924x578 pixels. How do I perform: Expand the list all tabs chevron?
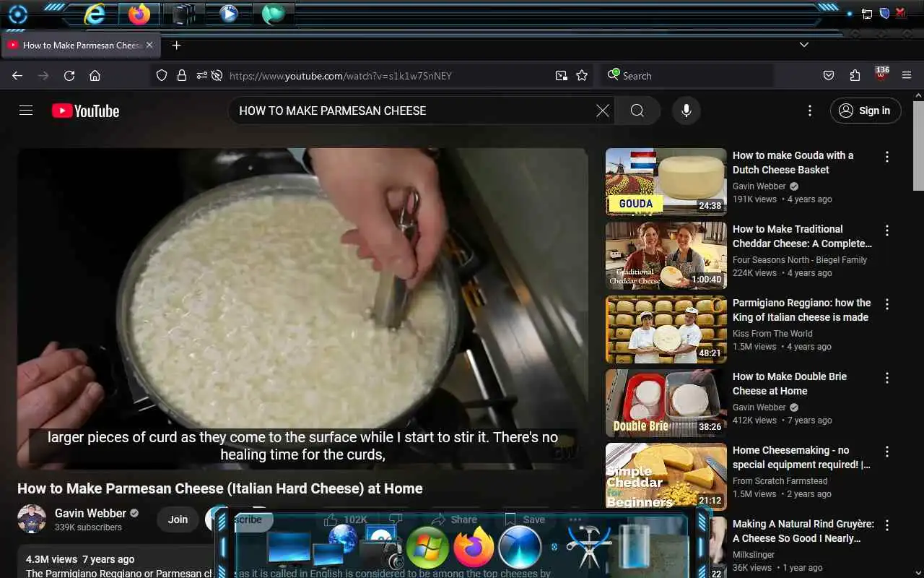[804, 45]
